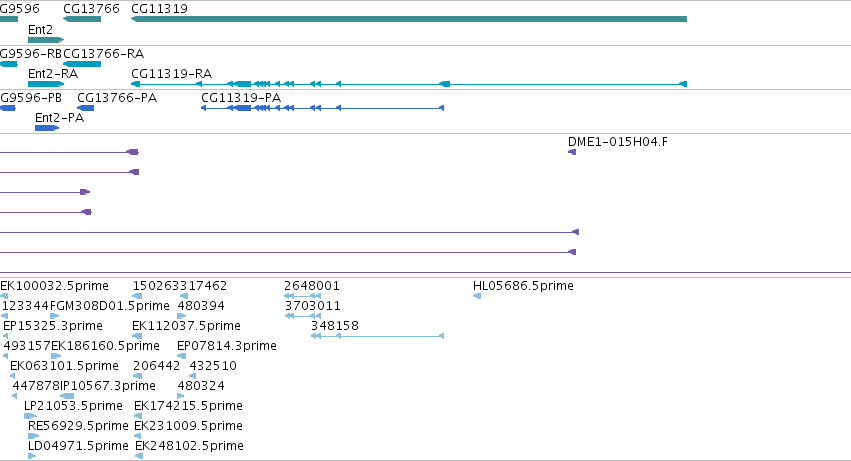Select the Ent2-PA protein bar
The width and height of the screenshot is (851, 461).
pos(47,128)
